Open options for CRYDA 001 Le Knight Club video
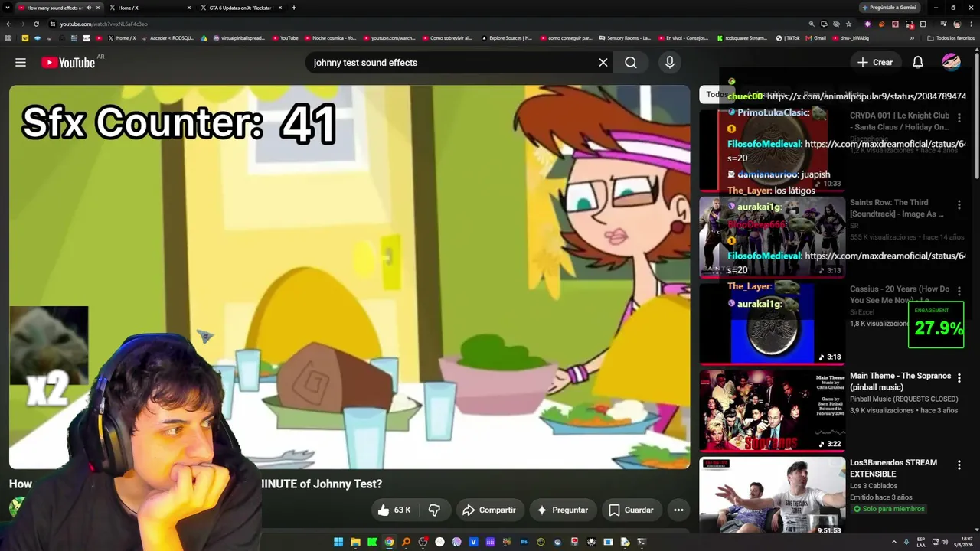980x551 pixels. 959,118
